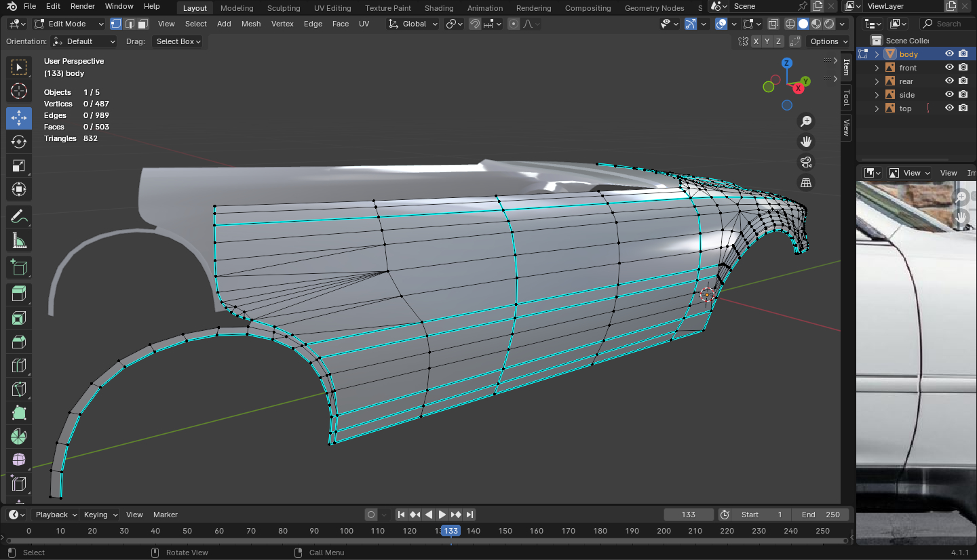Click the End frame field
Image resolution: width=977 pixels, height=560 pixels.
(820, 515)
